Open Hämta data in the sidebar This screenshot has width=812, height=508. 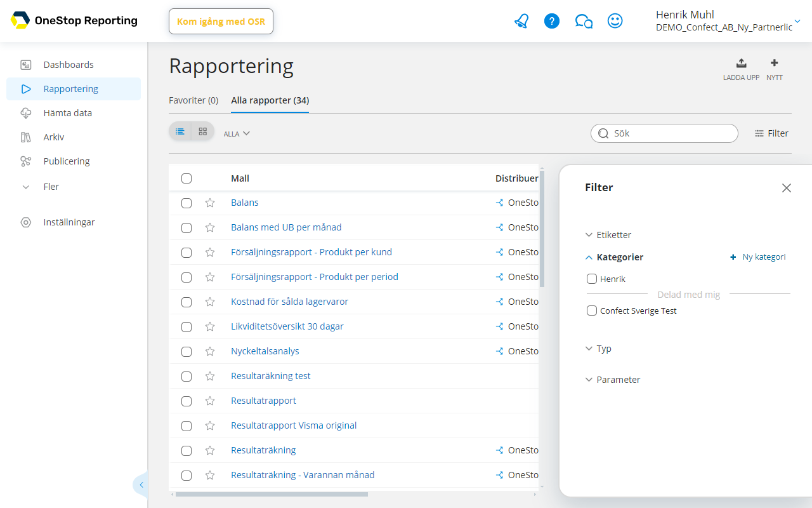pyautogui.click(x=67, y=113)
